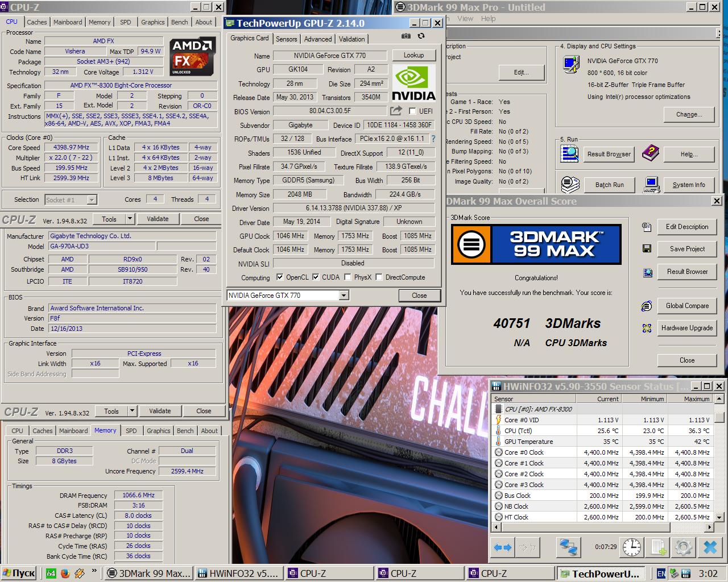Open the Bench tab in top CPU-Z window
728x582 pixels.
(x=179, y=22)
